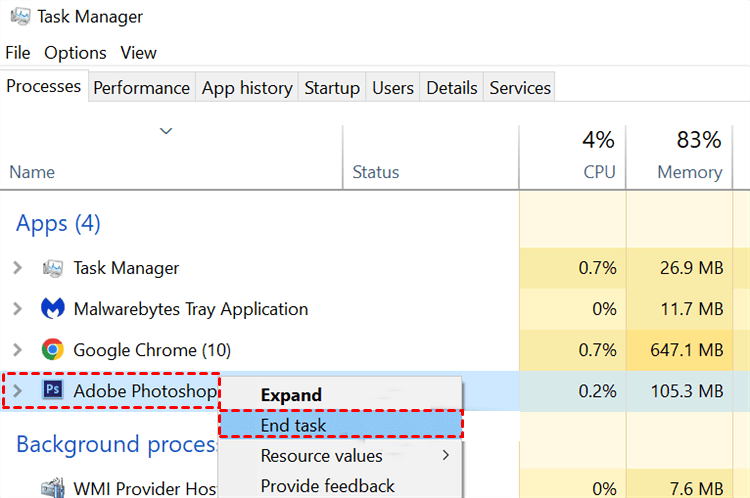Choose End task in context menu
The height and width of the screenshot is (498, 750).
coord(293,425)
